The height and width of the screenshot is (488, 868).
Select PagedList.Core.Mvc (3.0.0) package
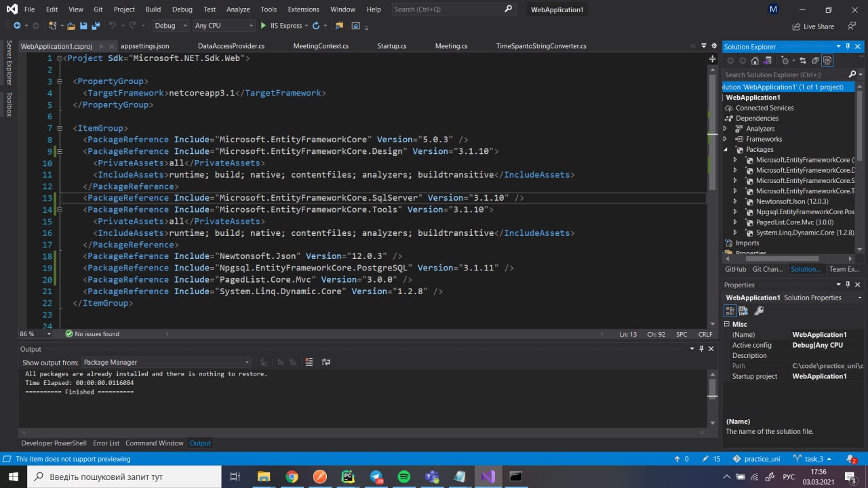[x=795, y=222]
